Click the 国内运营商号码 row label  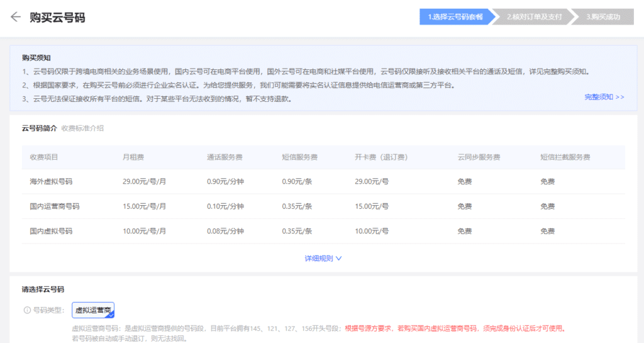[55, 206]
